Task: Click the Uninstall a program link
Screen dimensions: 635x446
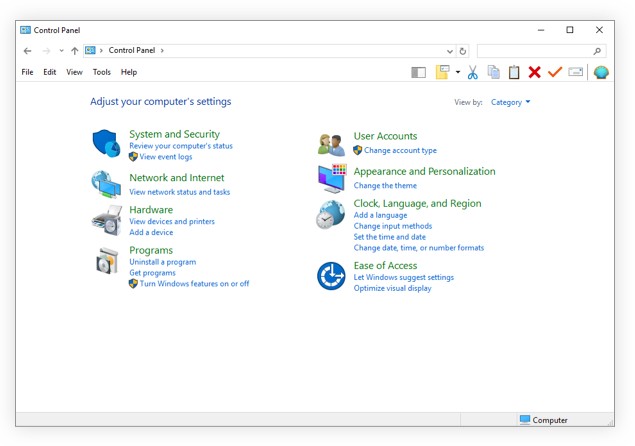Action: 162,262
